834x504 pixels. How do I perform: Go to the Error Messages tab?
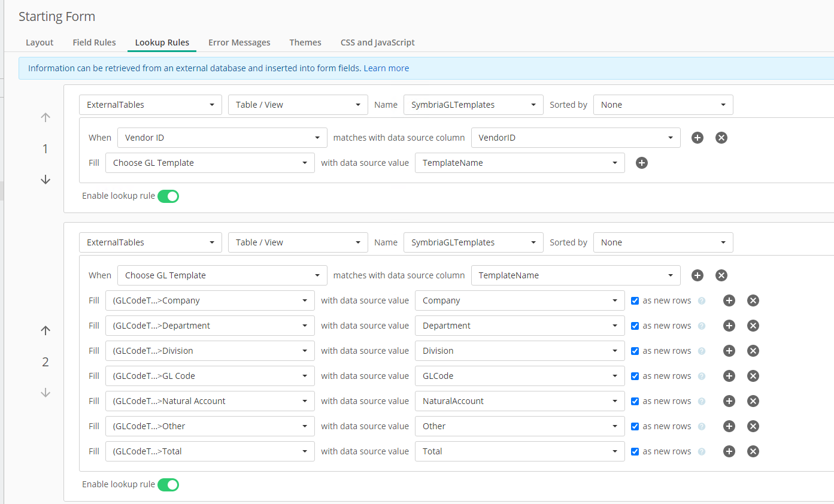[x=239, y=42]
